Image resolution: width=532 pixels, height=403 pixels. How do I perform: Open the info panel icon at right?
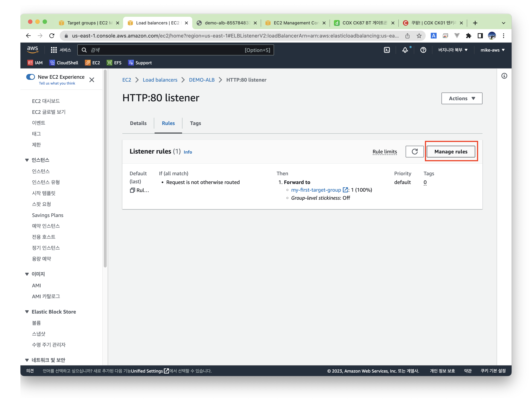point(504,76)
